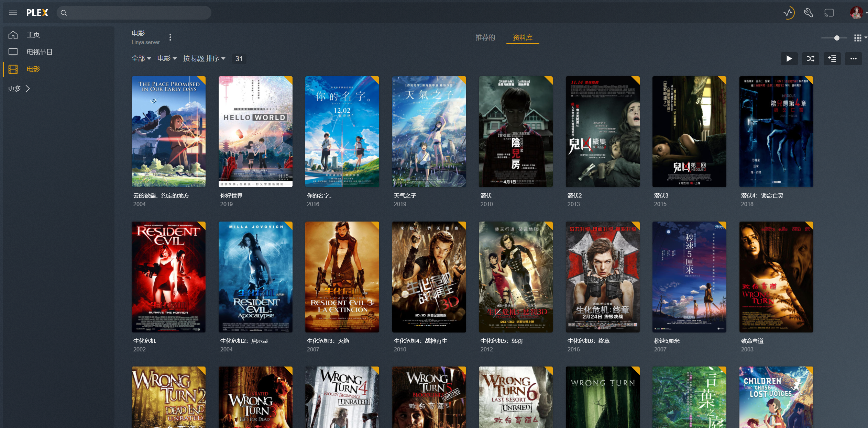This screenshot has height=428, width=868.
Task: Click the Linya.server library subtitle
Action: click(145, 42)
